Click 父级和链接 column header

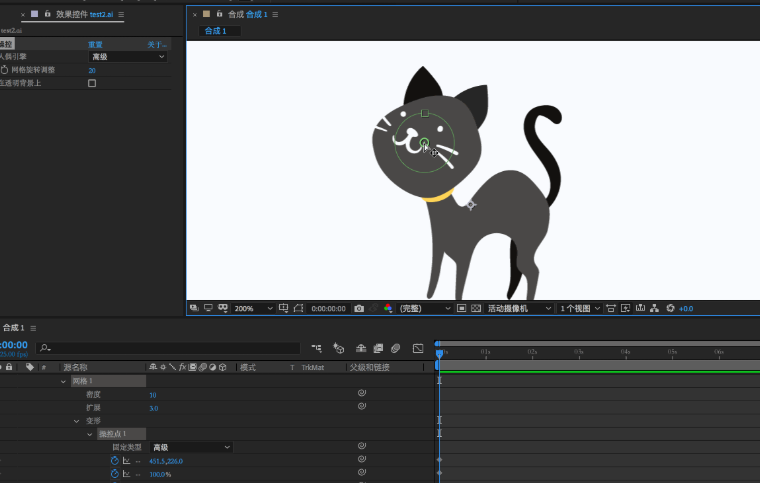pyautogui.click(x=369, y=368)
